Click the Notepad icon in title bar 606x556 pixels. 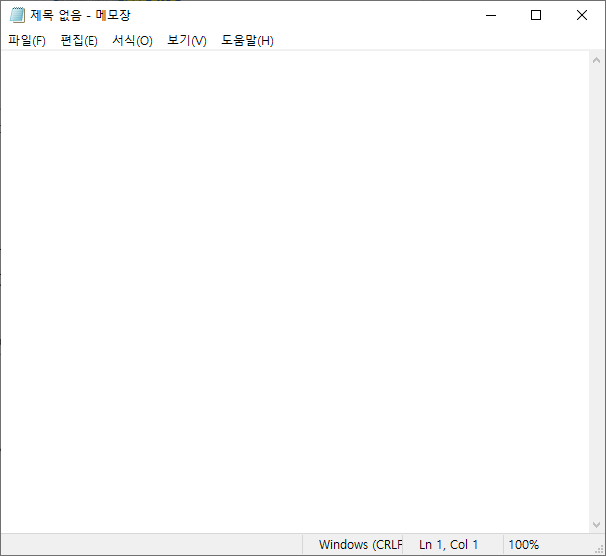17,15
